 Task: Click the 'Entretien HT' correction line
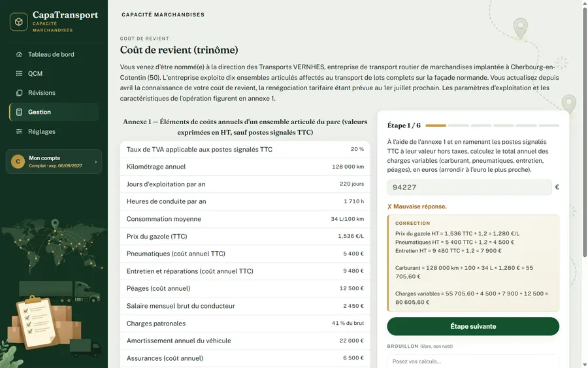(448, 251)
